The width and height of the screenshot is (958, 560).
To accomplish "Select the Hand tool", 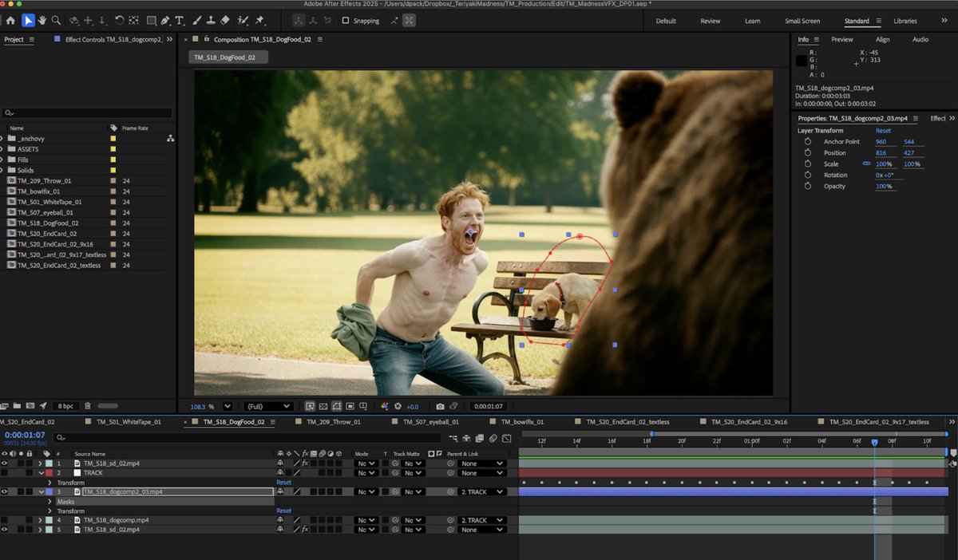I will [42, 20].
